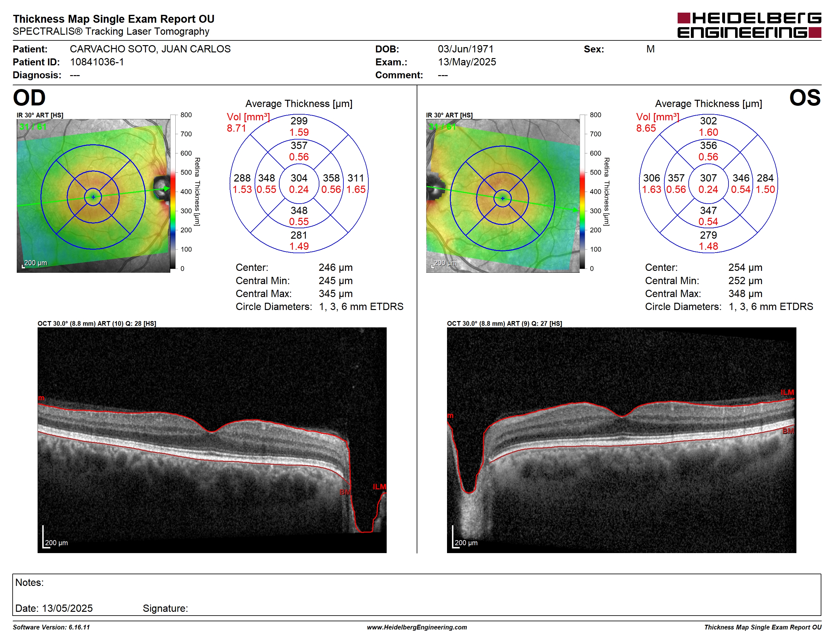Click OS outer inferior thickness 279
The height and width of the screenshot is (644, 834).
point(708,236)
